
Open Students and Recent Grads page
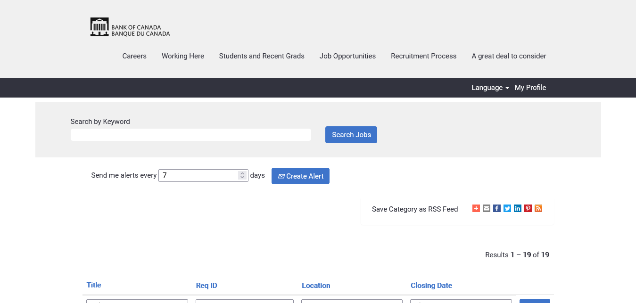point(262,56)
